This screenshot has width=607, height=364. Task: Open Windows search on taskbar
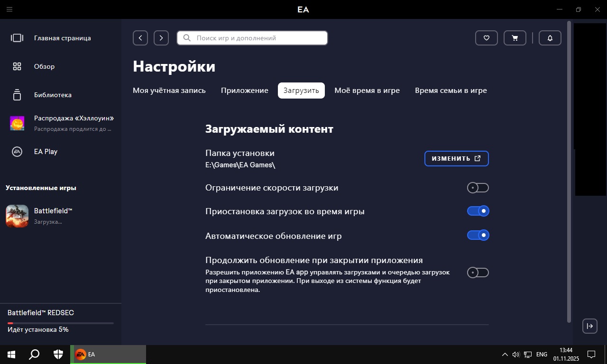pyautogui.click(x=34, y=355)
